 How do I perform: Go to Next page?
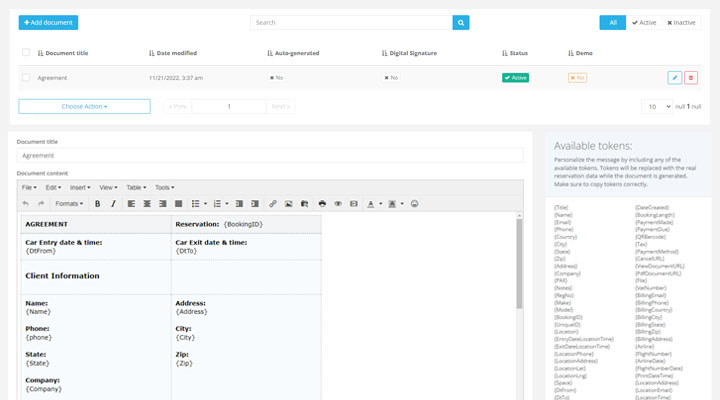[x=281, y=107]
